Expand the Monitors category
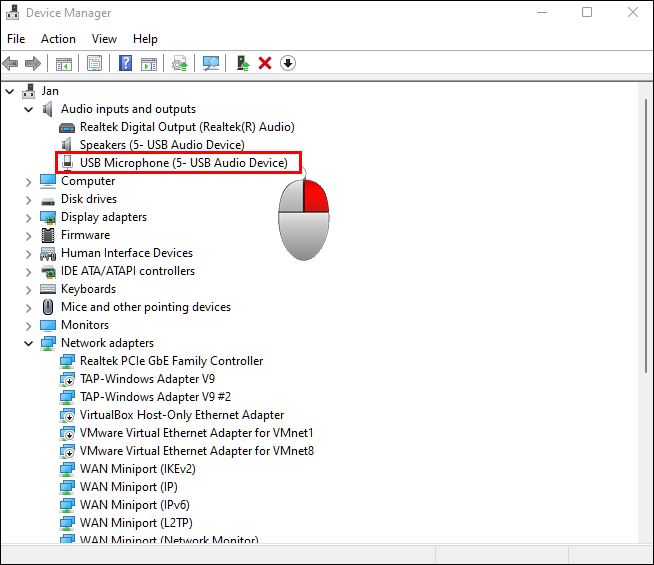654x565 pixels. point(28,326)
